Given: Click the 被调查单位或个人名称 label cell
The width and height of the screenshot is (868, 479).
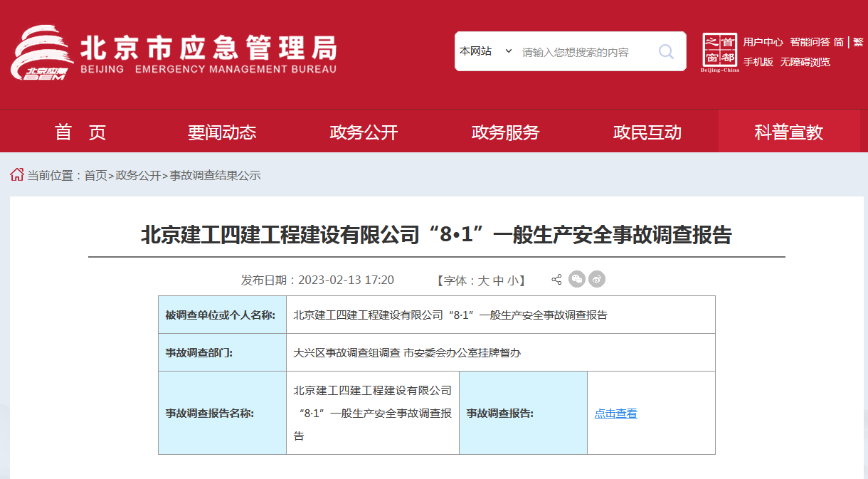Looking at the screenshot, I should point(222,315).
